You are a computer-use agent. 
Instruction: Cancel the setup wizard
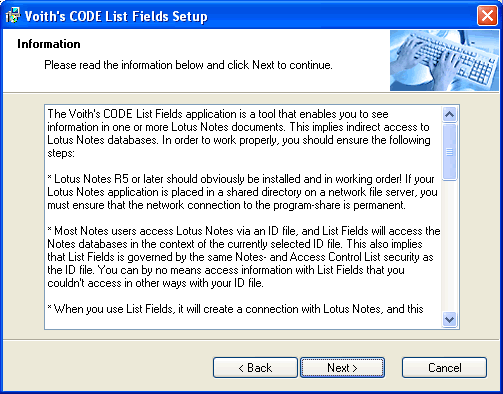click(x=444, y=368)
